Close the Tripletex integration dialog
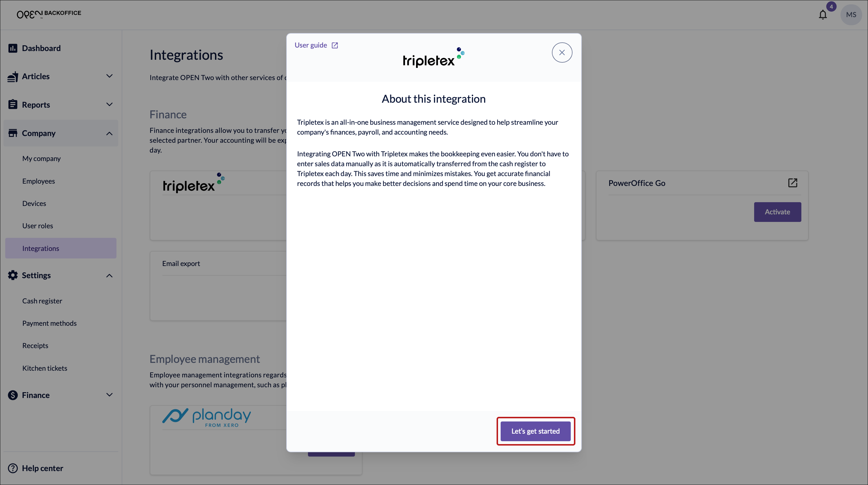Screen dimensions: 868x485 (x=562, y=53)
